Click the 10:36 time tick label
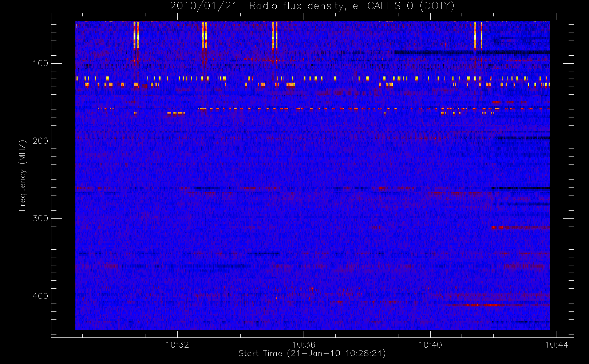 [x=304, y=344]
